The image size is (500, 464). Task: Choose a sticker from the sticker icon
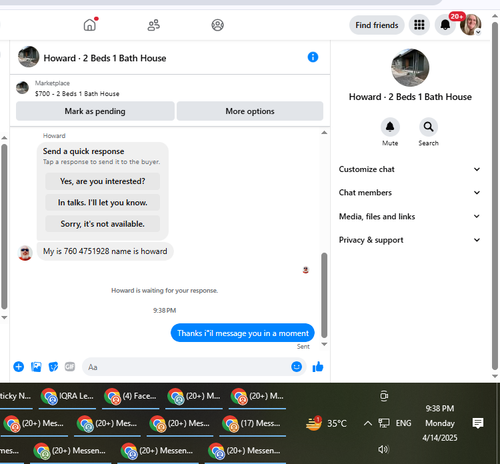coord(53,367)
